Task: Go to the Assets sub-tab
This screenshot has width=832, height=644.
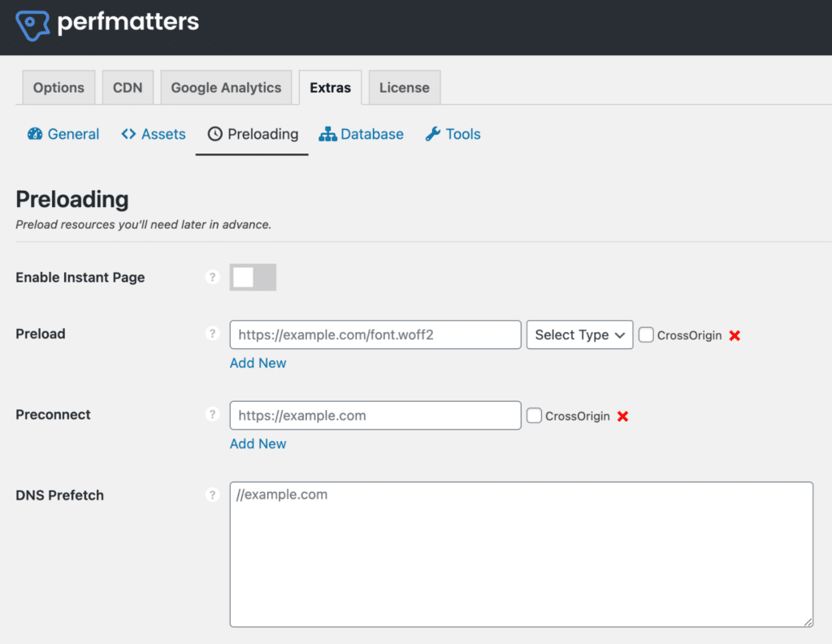Action: coord(154,134)
